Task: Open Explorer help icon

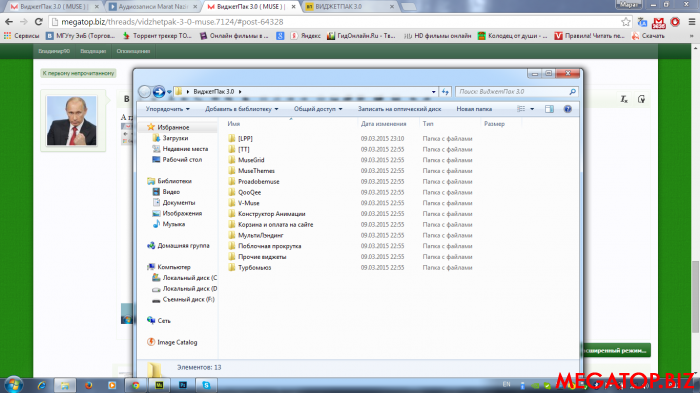Action: click(x=567, y=109)
